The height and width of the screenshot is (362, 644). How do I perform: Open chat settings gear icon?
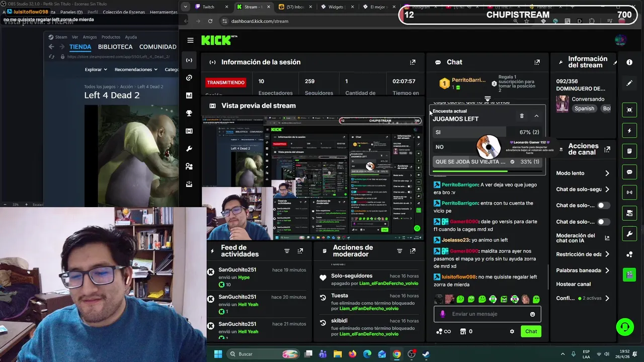coord(512,331)
